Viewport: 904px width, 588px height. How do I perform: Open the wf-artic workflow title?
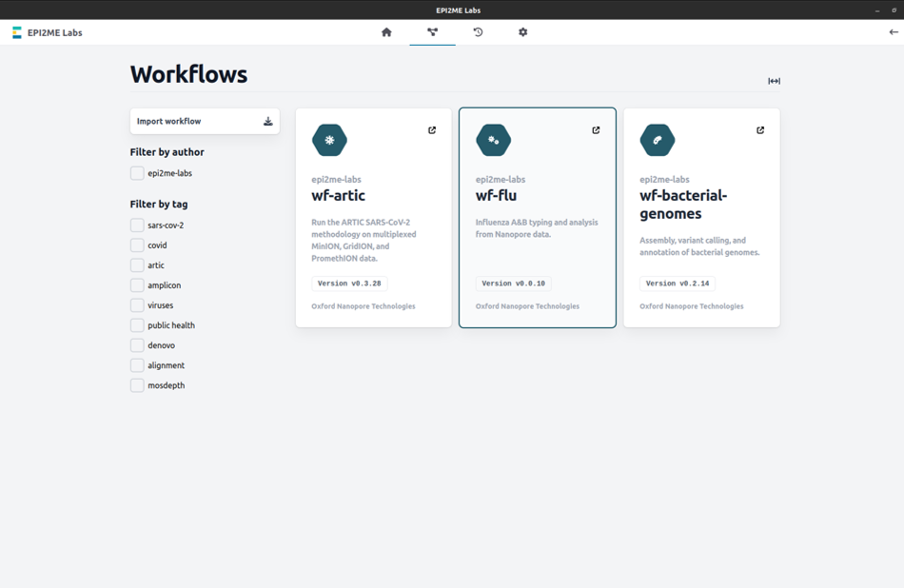[339, 195]
